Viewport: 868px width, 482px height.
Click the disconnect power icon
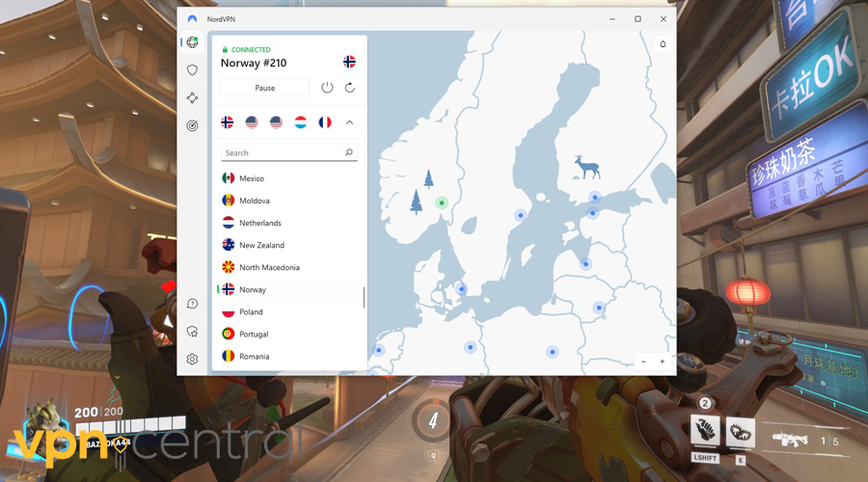327,88
